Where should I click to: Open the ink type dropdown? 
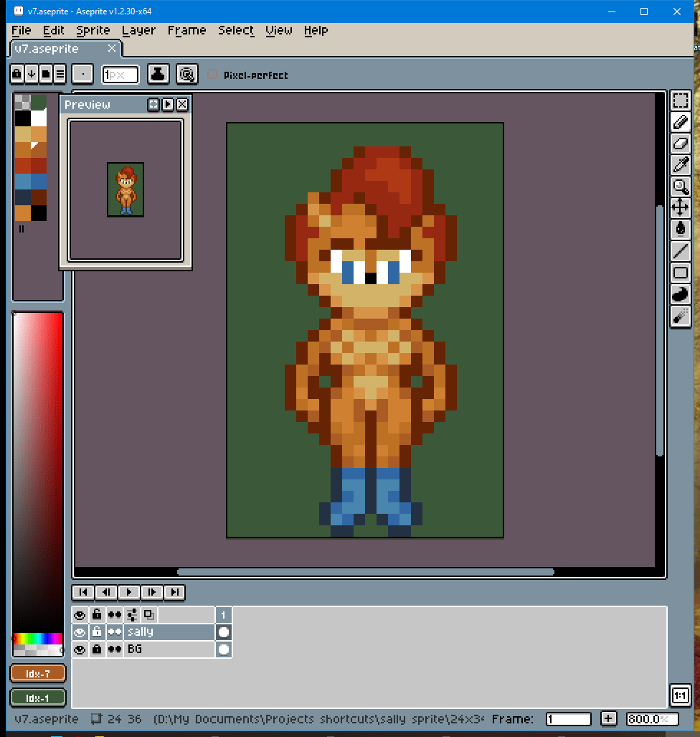(159, 73)
